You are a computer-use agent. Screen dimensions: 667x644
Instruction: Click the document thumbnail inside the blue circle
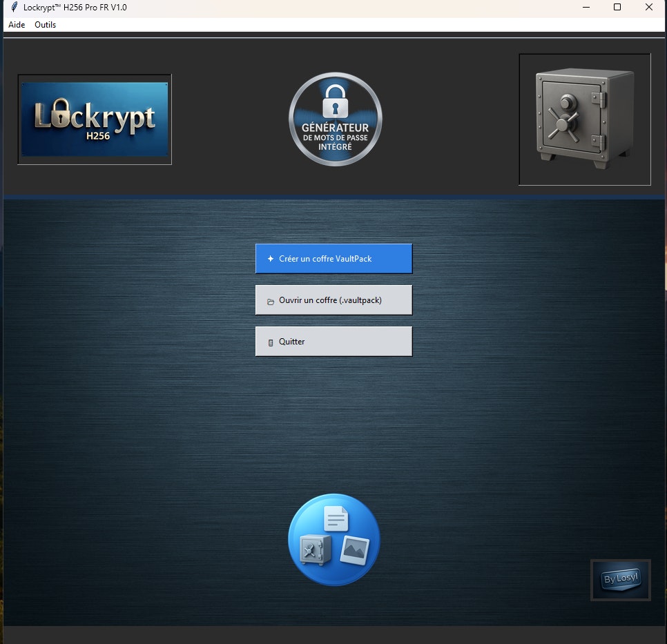pos(335,519)
